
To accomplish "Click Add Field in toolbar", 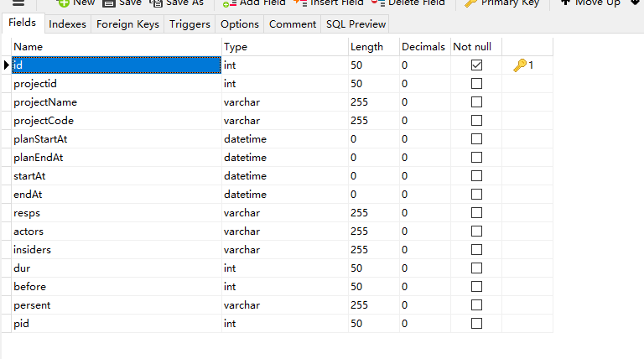I will click(x=254, y=3).
